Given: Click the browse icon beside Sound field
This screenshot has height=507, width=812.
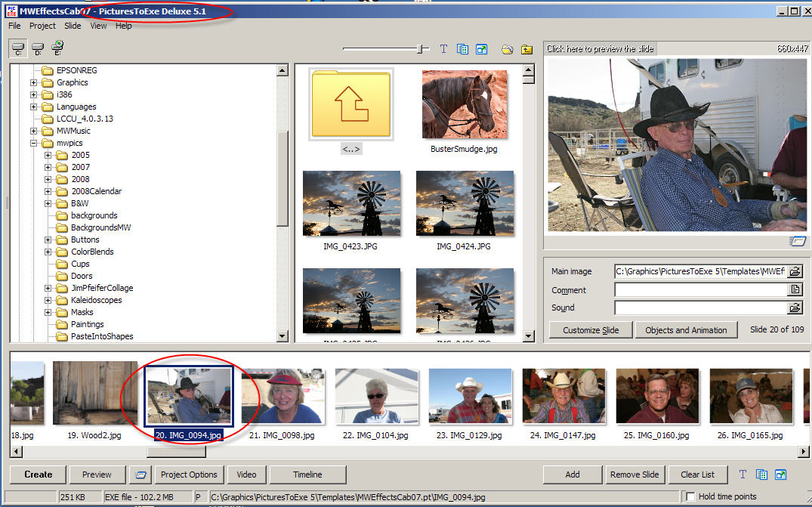Looking at the screenshot, I should pyautogui.click(x=795, y=308).
